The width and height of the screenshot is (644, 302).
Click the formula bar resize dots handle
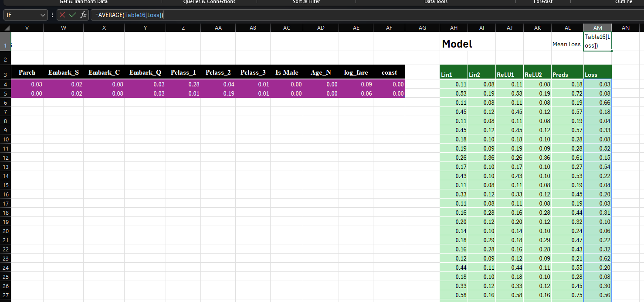tap(53, 15)
